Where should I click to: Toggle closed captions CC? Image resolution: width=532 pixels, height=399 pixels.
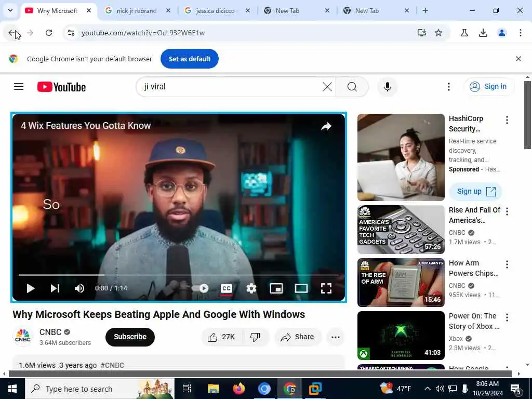coord(227,288)
